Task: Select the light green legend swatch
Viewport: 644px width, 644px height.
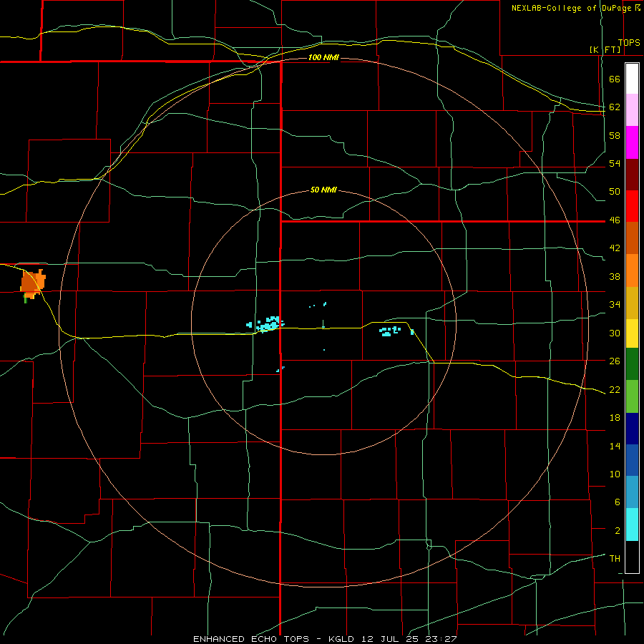Action: pyautogui.click(x=632, y=396)
